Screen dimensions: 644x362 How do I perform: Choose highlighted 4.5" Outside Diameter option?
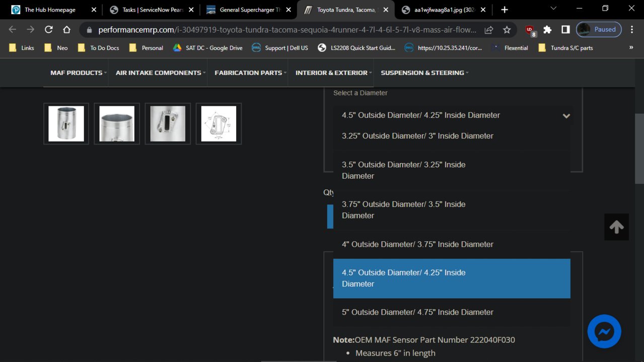coord(452,278)
